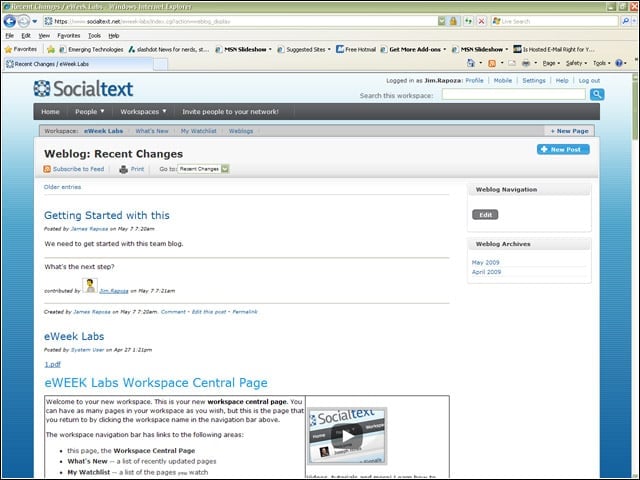Click the blank new tab button
Viewport: 640px width, 480px height.
pos(160,64)
